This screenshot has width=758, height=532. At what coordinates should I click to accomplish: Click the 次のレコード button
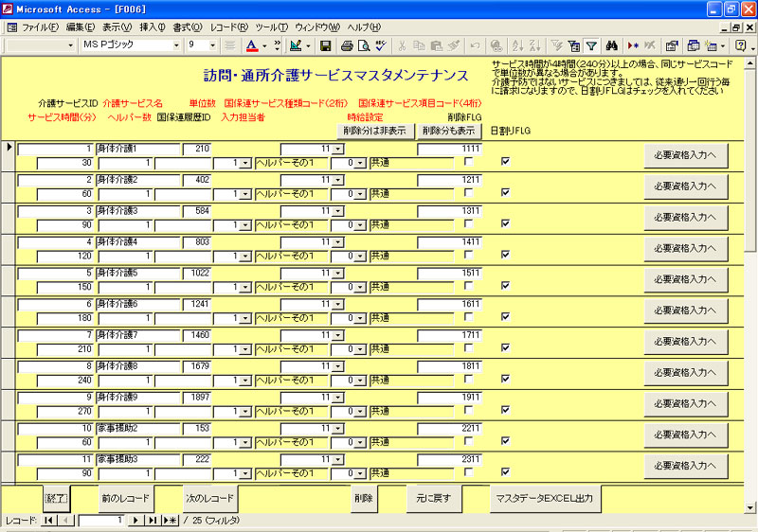(210, 498)
